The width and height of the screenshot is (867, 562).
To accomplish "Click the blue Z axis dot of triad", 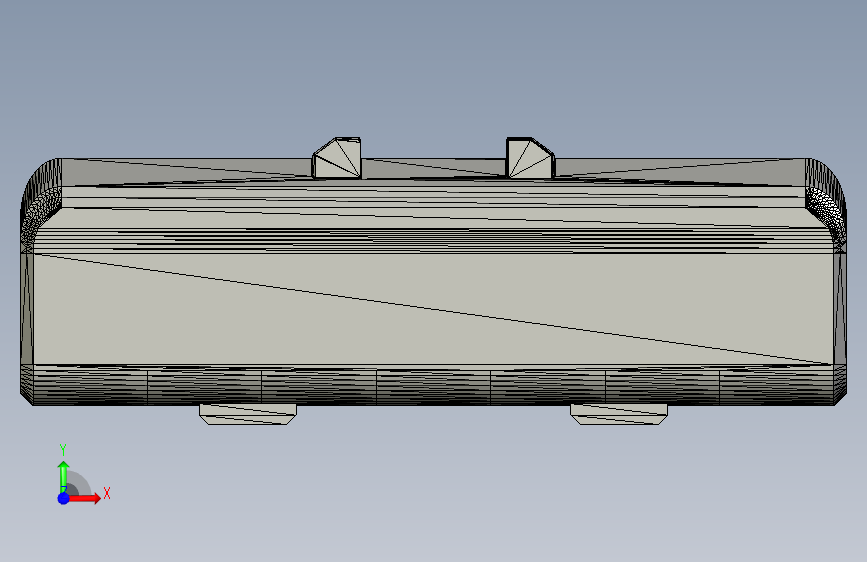I will pyautogui.click(x=64, y=498).
